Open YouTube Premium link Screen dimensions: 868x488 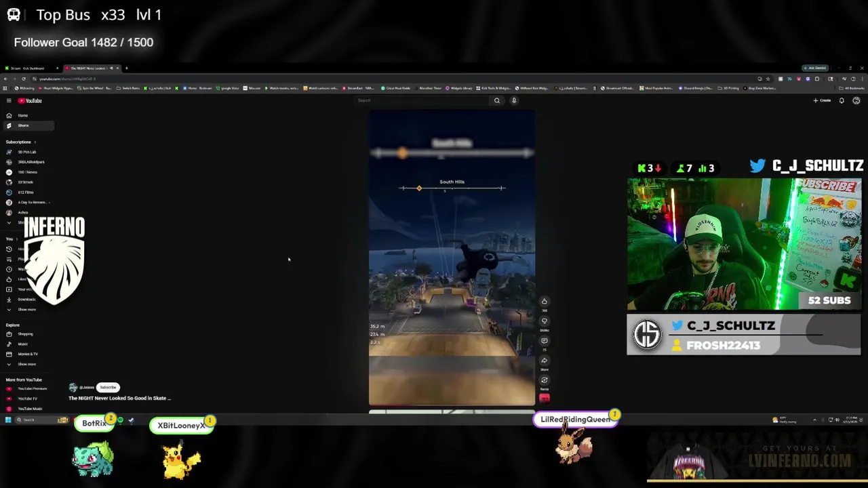tap(27, 388)
